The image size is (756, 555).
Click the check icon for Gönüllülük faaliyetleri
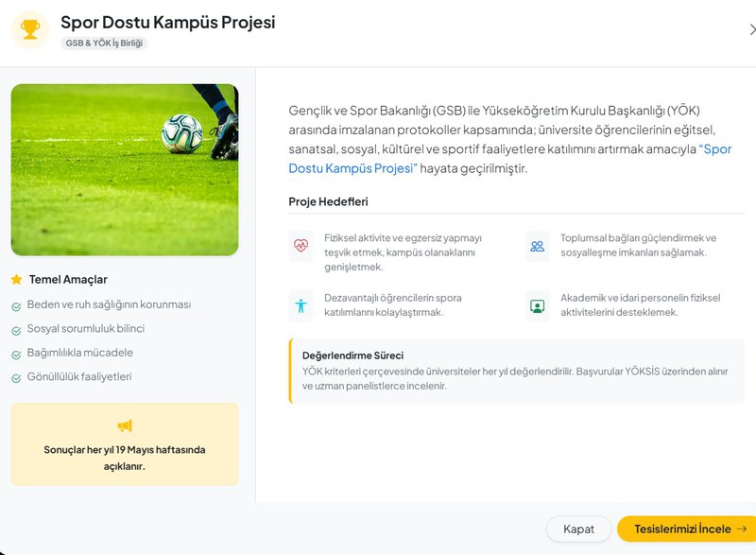tap(17, 378)
